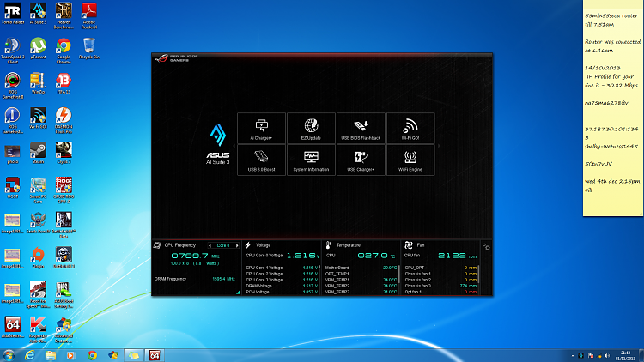
Task: Click the Crysis 3 desktop shortcut
Action: tap(64, 153)
